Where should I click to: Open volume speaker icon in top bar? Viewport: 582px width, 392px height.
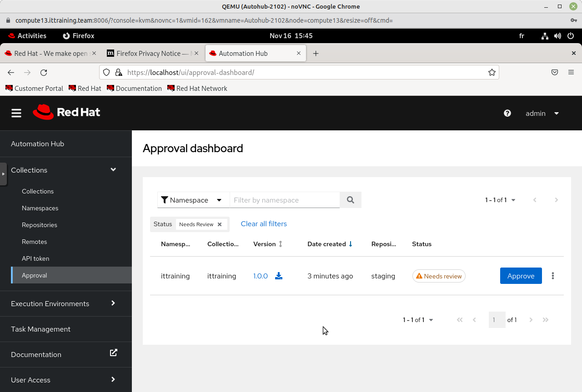557,36
